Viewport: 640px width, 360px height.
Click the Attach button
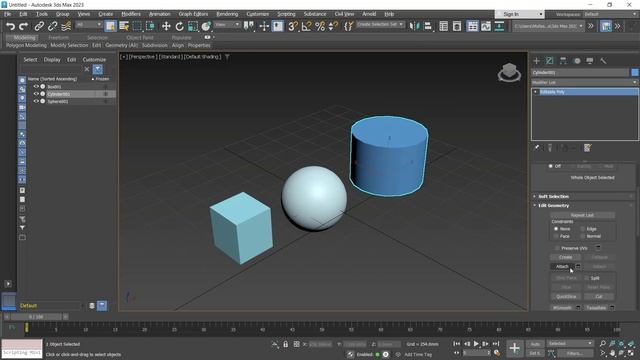pyautogui.click(x=562, y=267)
